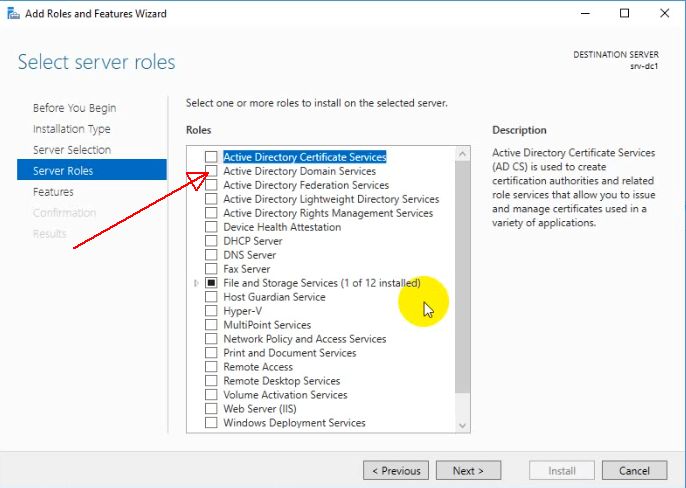Open the Server Selection step

[x=72, y=150]
